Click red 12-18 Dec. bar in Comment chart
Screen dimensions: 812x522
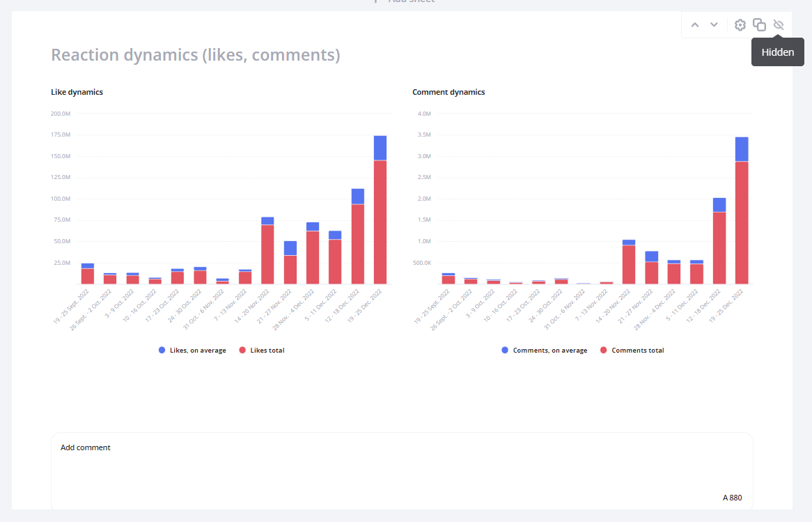(719, 247)
